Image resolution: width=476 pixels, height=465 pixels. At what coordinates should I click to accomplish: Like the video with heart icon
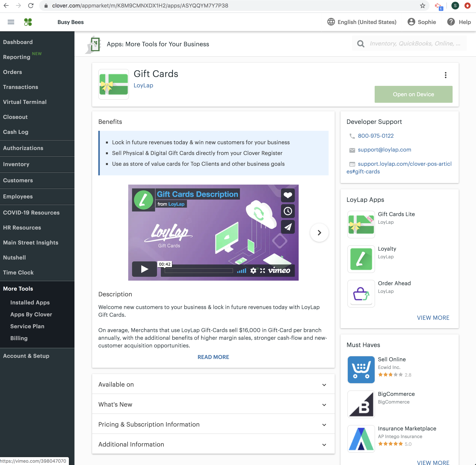288,195
